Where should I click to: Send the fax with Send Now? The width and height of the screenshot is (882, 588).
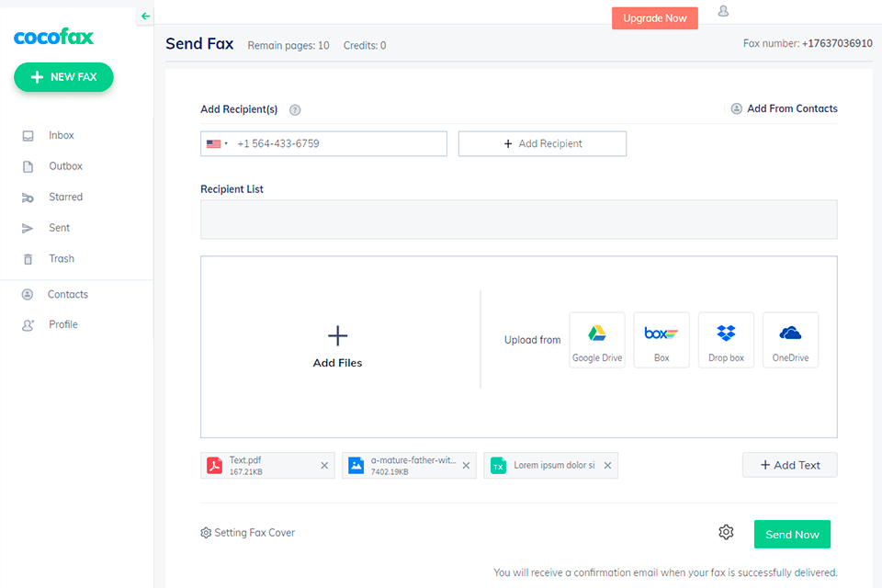(791, 534)
